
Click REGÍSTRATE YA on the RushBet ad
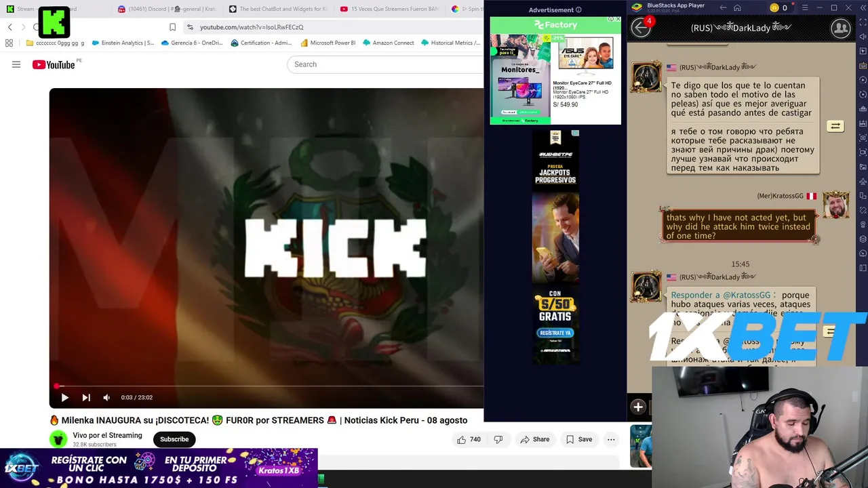tap(555, 333)
